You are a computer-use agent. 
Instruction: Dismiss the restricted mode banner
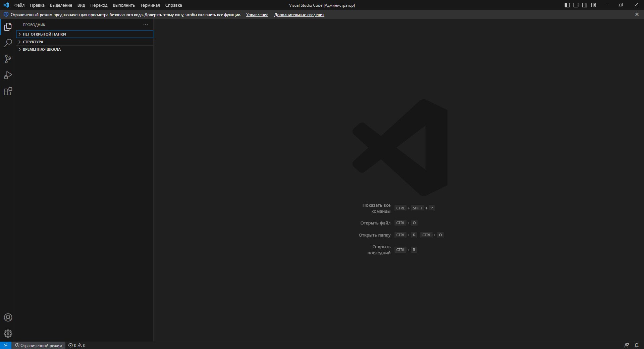click(x=637, y=15)
